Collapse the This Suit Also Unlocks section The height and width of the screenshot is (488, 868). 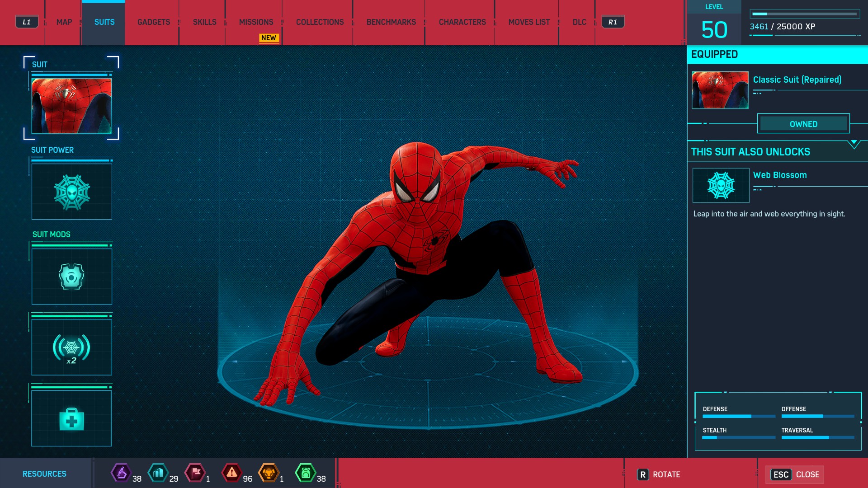pyautogui.click(x=854, y=144)
